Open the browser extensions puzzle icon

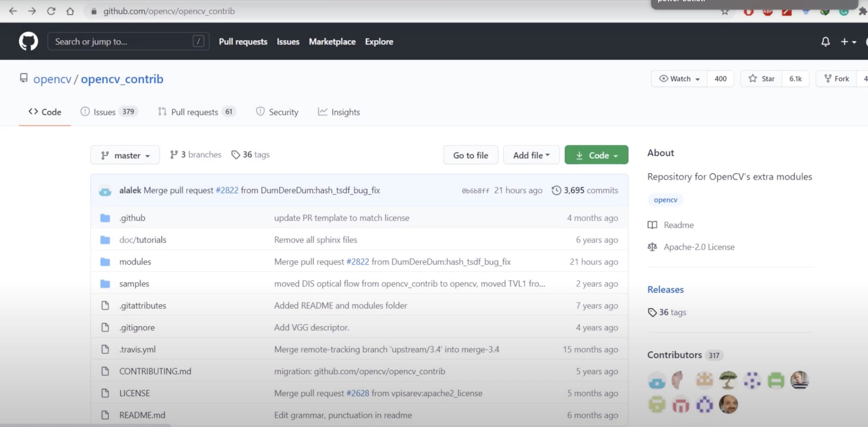click(x=863, y=11)
